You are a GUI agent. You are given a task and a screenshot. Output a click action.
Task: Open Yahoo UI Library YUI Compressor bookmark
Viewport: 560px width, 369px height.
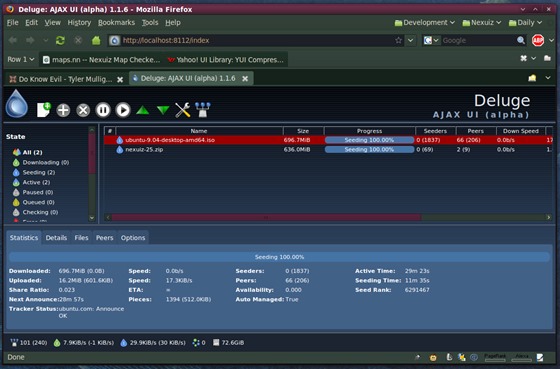(226, 60)
